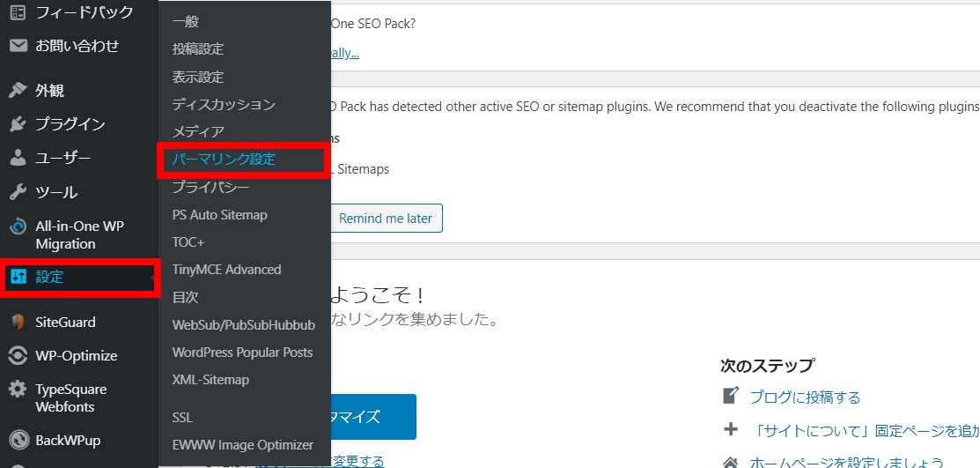The width and height of the screenshot is (980, 468).
Task: Click the Feedback menu icon in sidebar
Action: [x=18, y=12]
